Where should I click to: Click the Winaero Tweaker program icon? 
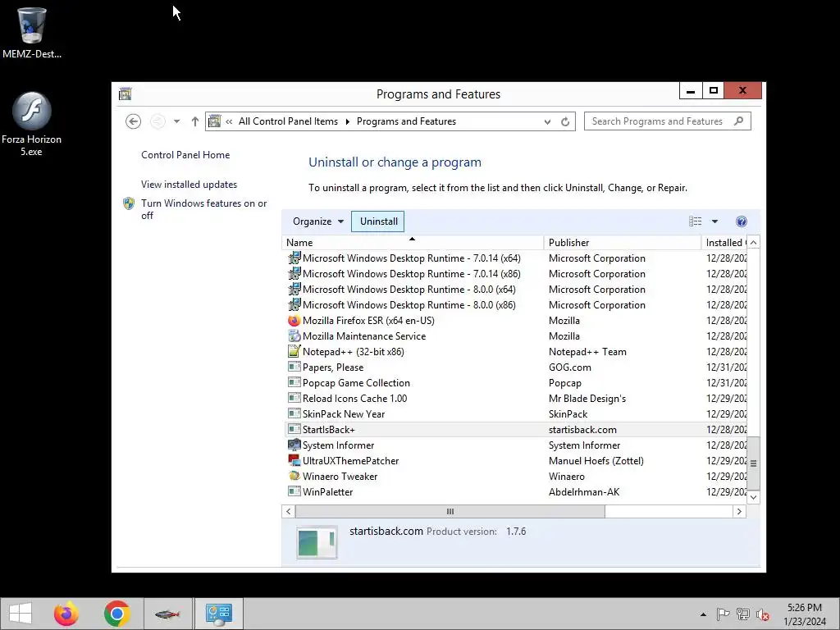coord(294,476)
